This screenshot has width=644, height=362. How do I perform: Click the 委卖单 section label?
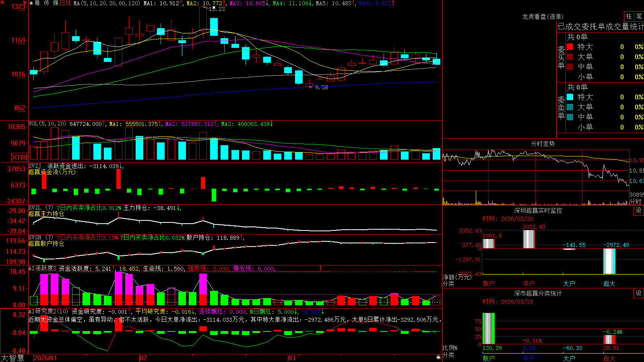pos(561,107)
